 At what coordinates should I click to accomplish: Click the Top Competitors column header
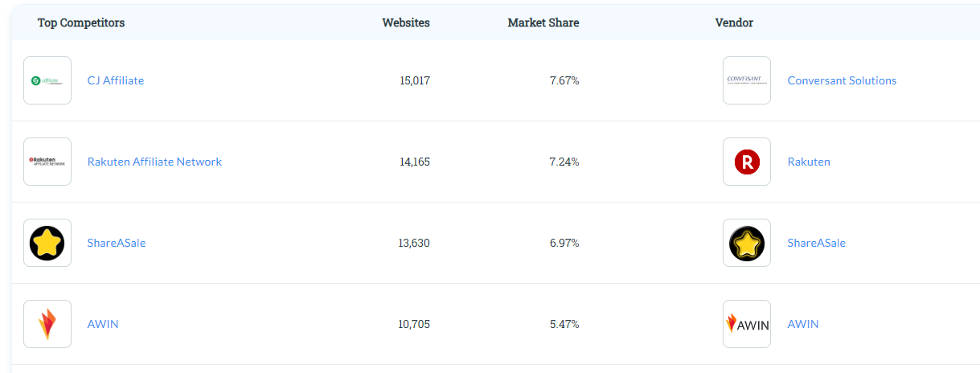click(x=81, y=23)
